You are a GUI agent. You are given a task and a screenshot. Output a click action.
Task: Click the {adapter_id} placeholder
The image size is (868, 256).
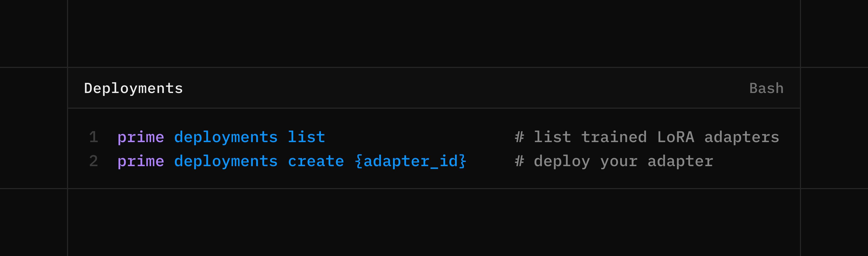(410, 161)
